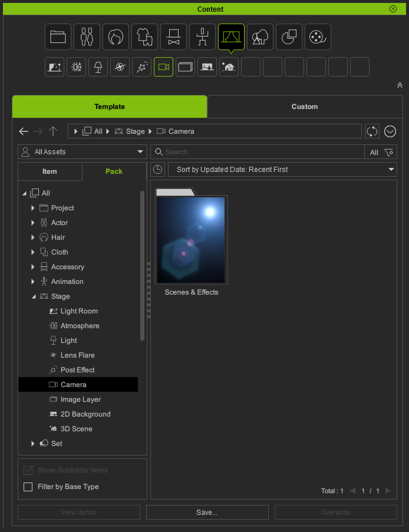Expand the Hair tree node

click(33, 237)
